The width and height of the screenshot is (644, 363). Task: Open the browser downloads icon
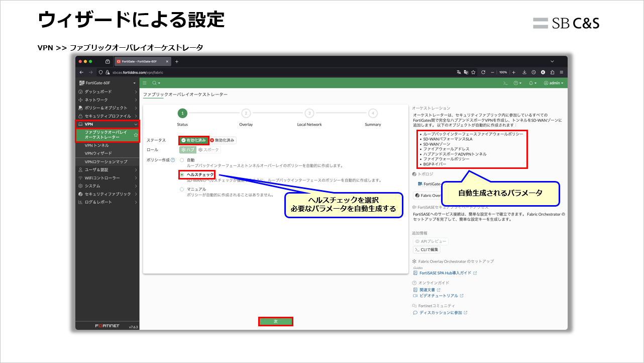click(524, 72)
